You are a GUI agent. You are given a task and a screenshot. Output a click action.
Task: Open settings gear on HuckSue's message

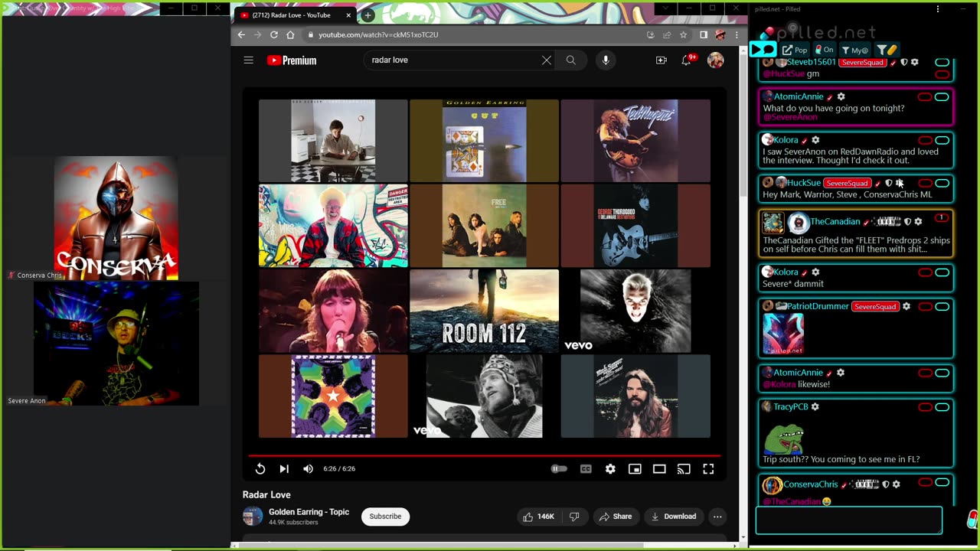[x=900, y=184]
